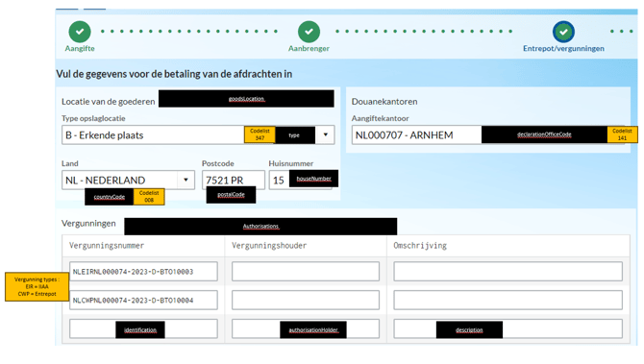644x364 pixels.
Task: Click the Postcode field with 7521 PR
Action: (234, 181)
